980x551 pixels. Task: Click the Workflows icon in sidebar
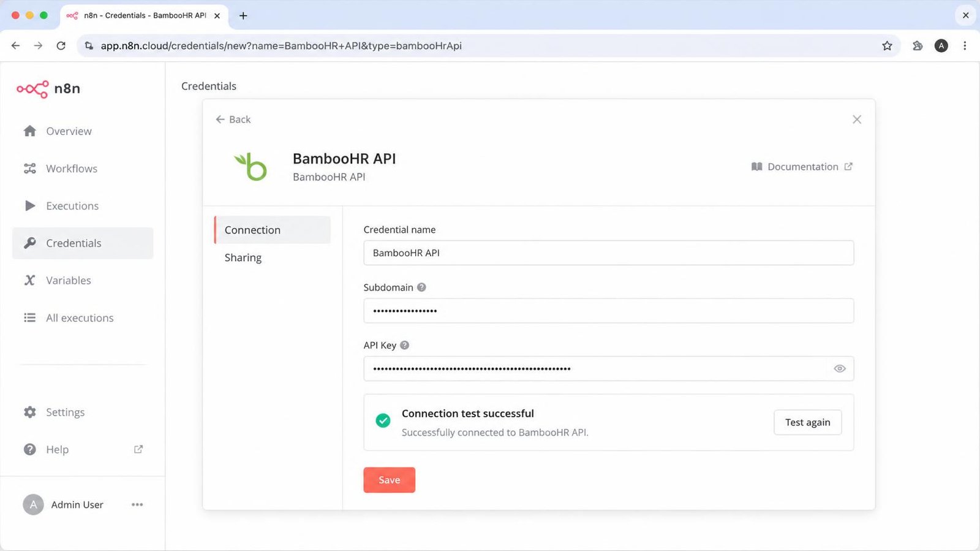(29, 169)
